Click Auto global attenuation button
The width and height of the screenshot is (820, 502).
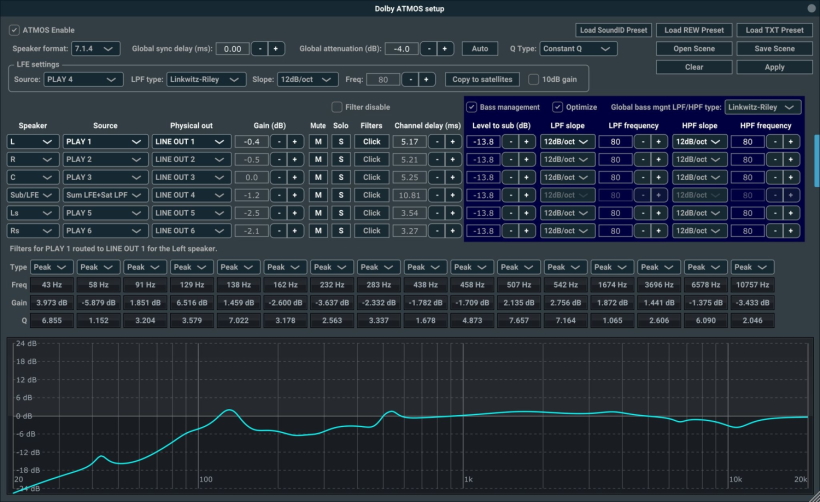coord(480,49)
